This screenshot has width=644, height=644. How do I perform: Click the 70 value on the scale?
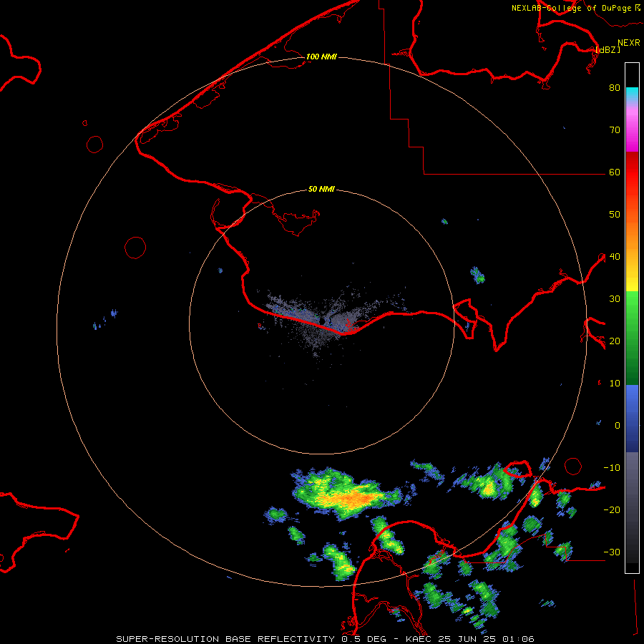pos(615,130)
